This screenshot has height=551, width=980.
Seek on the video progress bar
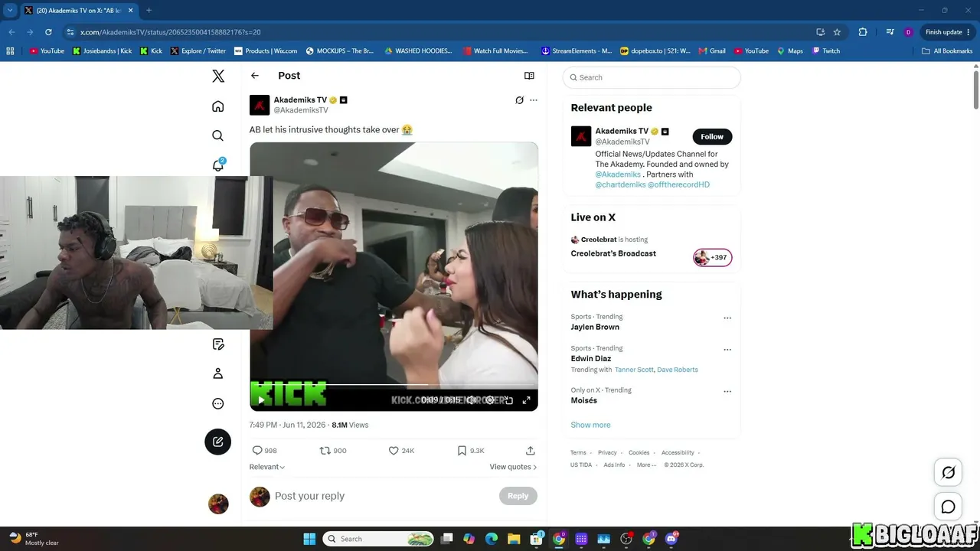(x=394, y=385)
